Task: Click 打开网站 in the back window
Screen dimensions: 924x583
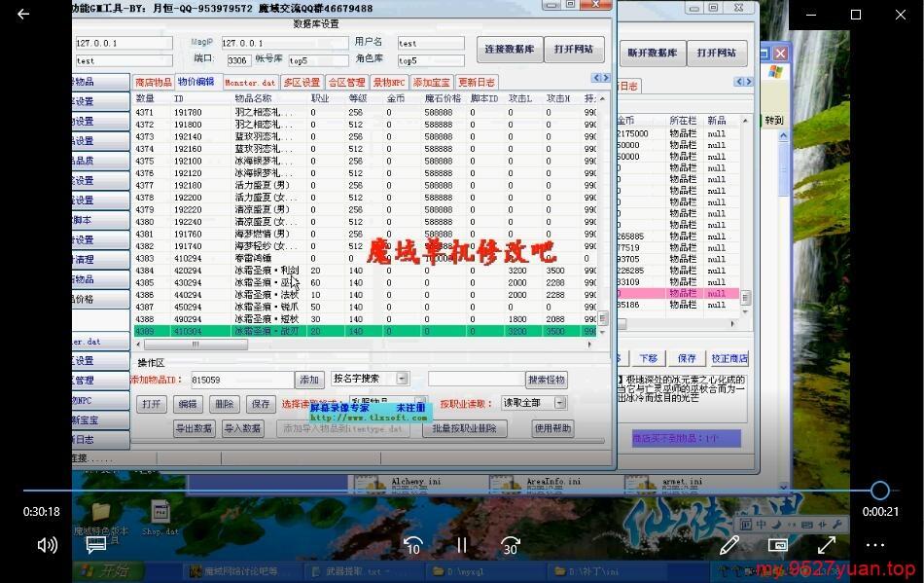Action: tap(717, 54)
